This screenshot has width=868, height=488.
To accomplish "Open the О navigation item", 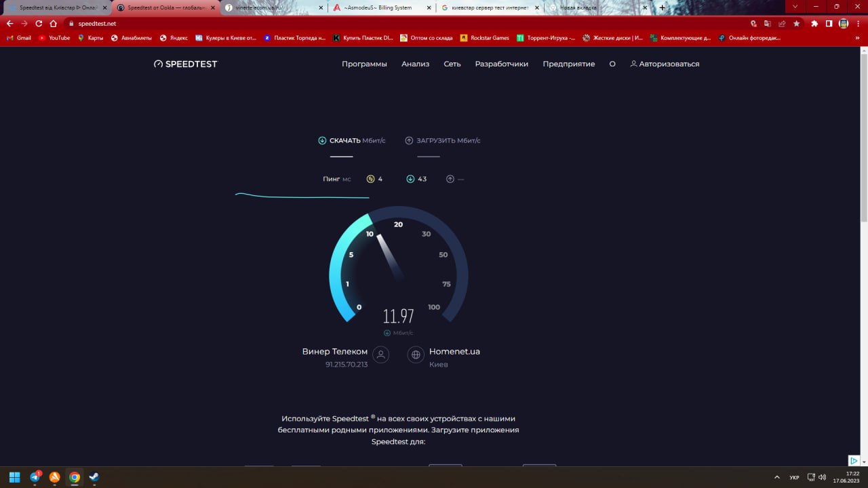I will [612, 64].
